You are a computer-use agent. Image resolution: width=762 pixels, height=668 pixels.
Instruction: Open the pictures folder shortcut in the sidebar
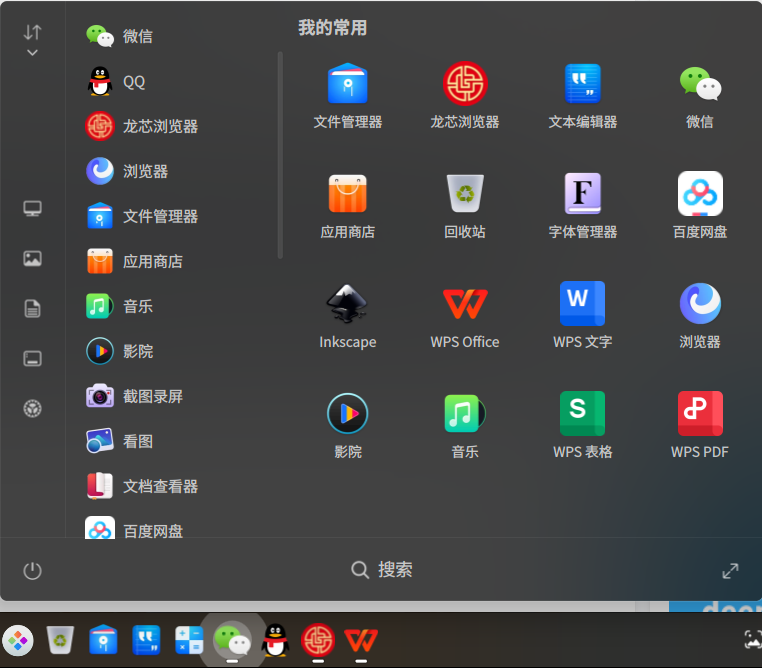(x=33, y=258)
